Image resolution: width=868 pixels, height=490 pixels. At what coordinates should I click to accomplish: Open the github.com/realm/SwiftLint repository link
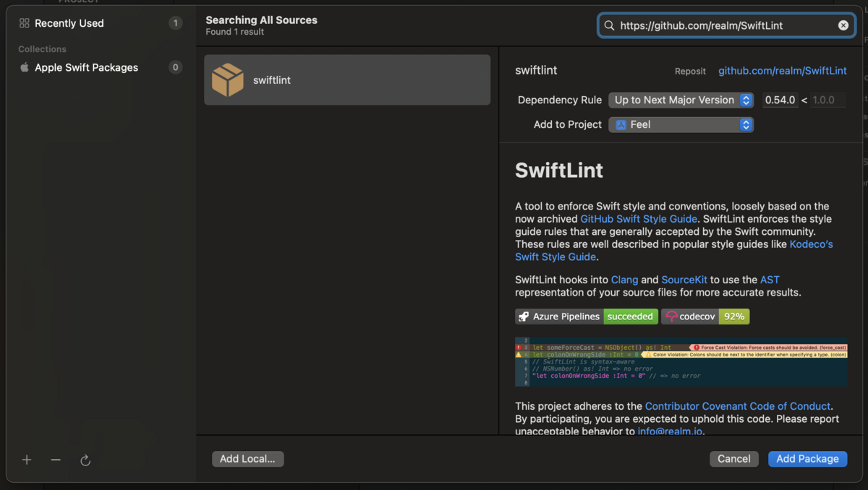[x=782, y=71]
